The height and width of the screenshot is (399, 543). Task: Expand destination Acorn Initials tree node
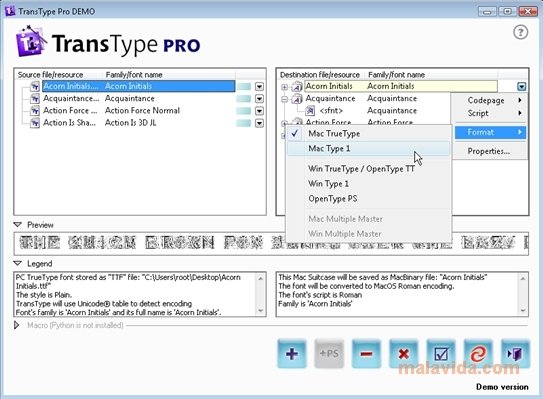coord(284,87)
